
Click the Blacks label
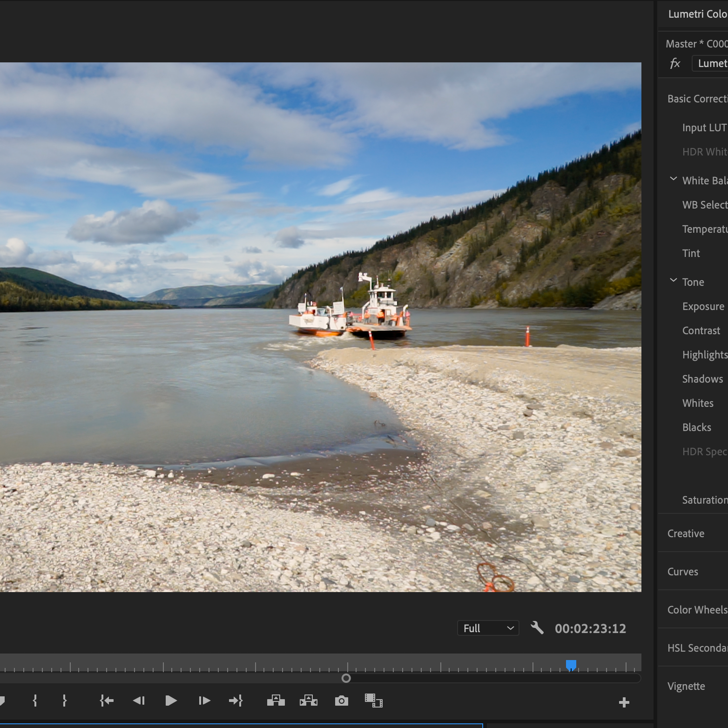click(x=696, y=427)
